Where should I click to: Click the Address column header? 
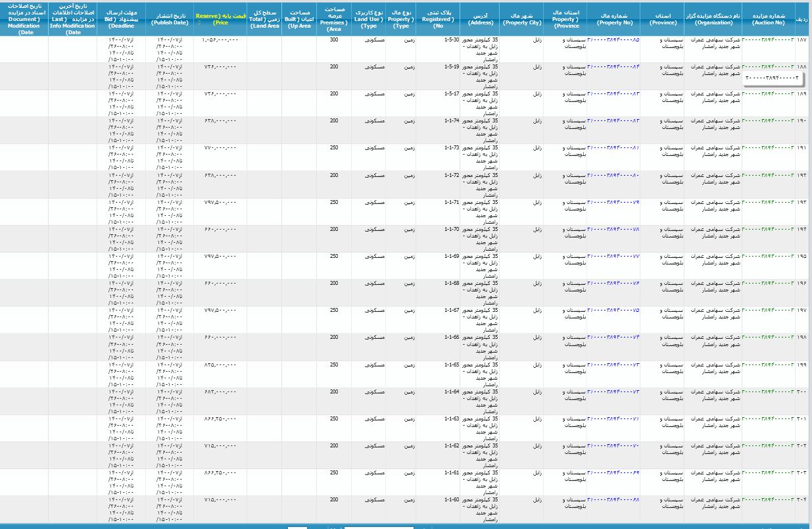[480, 18]
